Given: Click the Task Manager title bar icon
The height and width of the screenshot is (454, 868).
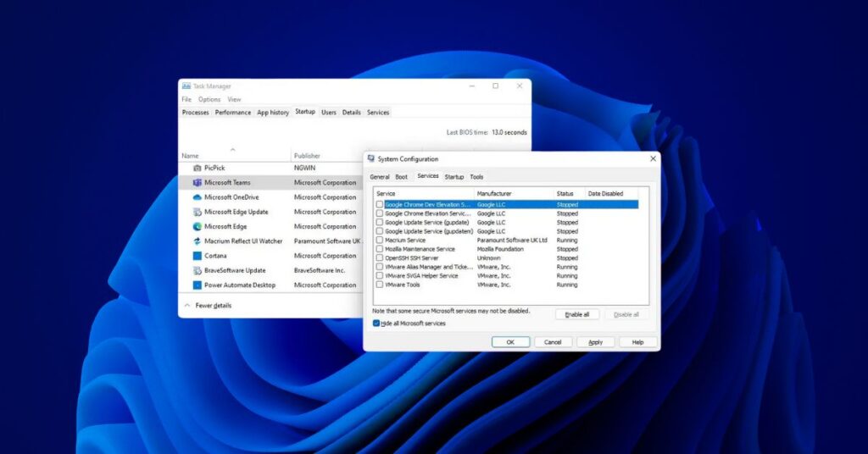Looking at the screenshot, I should pos(186,86).
